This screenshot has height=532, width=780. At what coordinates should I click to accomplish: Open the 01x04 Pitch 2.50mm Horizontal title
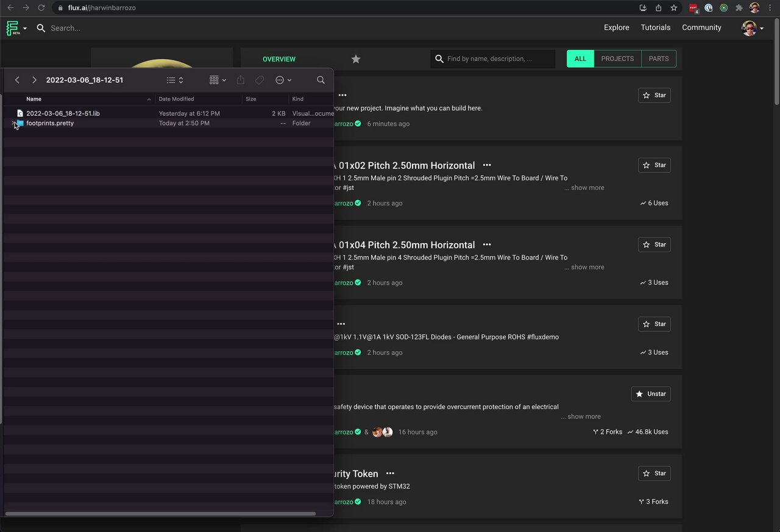click(405, 244)
